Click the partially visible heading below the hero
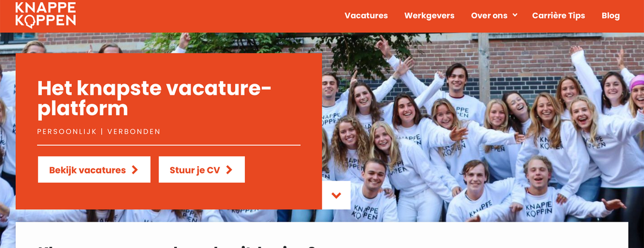Image resolution: width=644 pixels, height=248 pixels. click(x=176, y=246)
